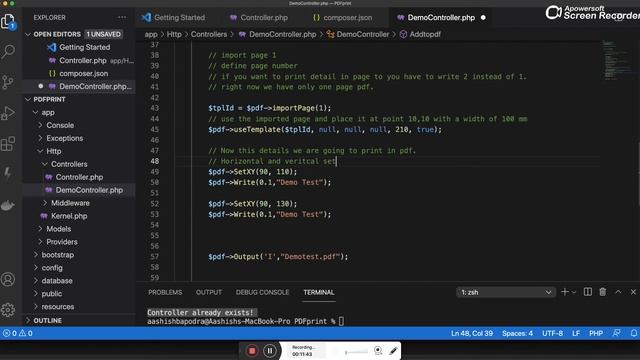The width and height of the screenshot is (640, 360).
Task: Open the Problems panel tab
Action: (x=165, y=292)
